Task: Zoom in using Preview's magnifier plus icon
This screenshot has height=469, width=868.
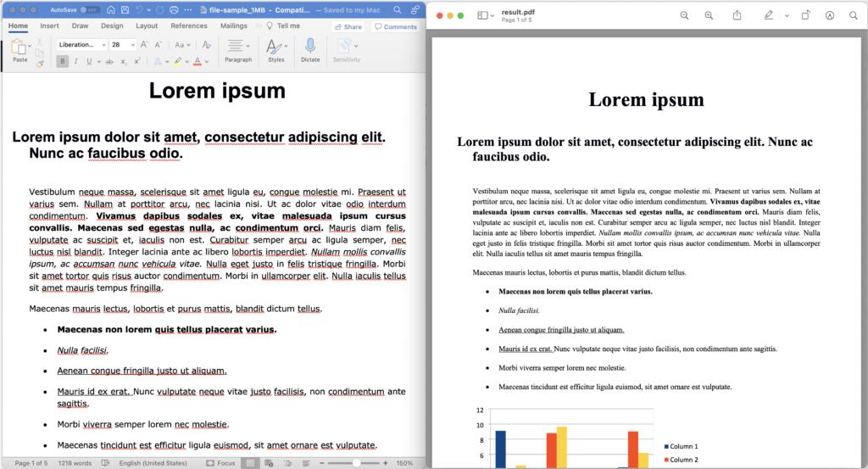Action: coord(709,15)
